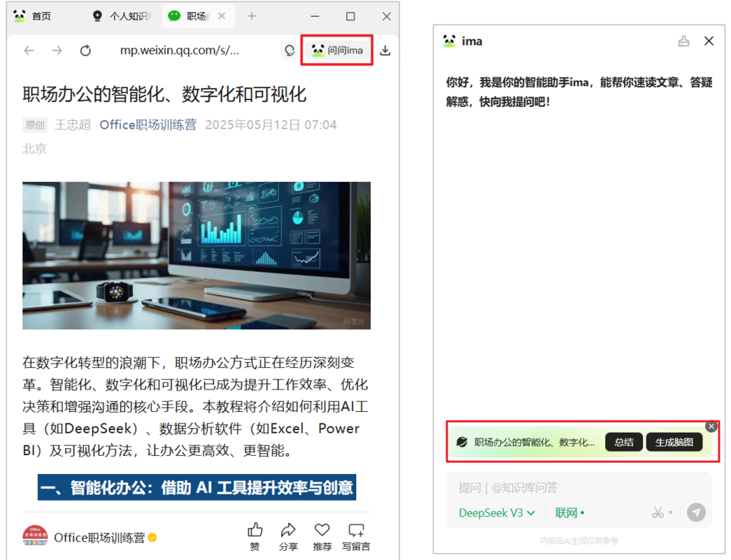
Task: Click the Office职场训练营 name in footer
Action: [99, 538]
